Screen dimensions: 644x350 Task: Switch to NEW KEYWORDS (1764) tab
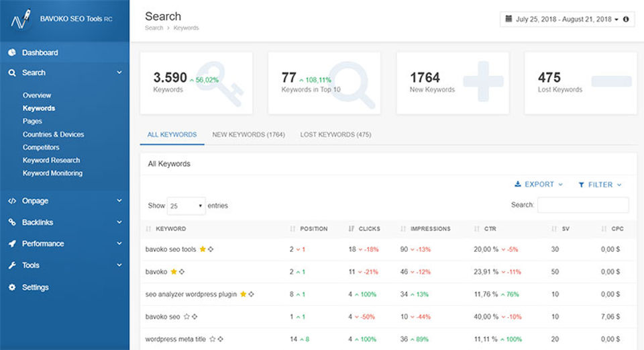[x=248, y=134]
